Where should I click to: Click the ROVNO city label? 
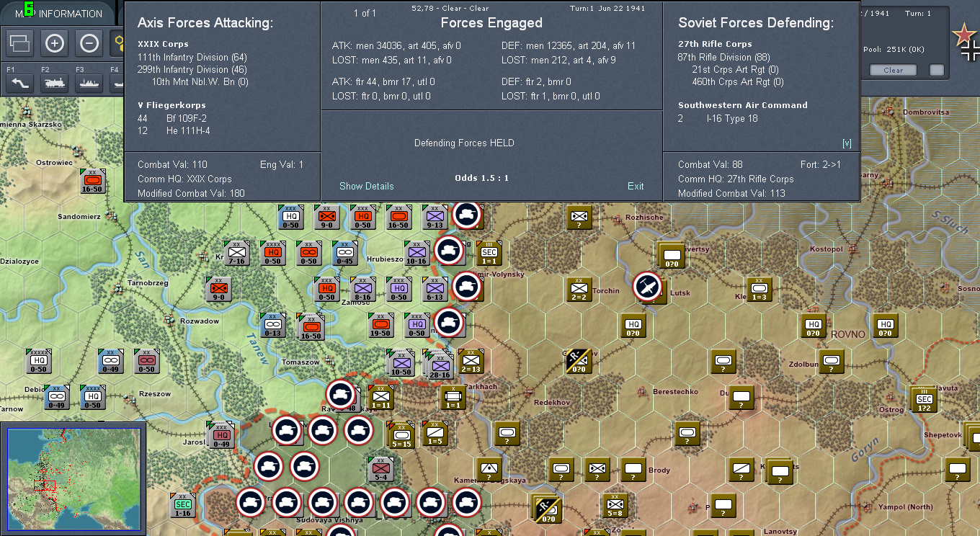point(848,334)
